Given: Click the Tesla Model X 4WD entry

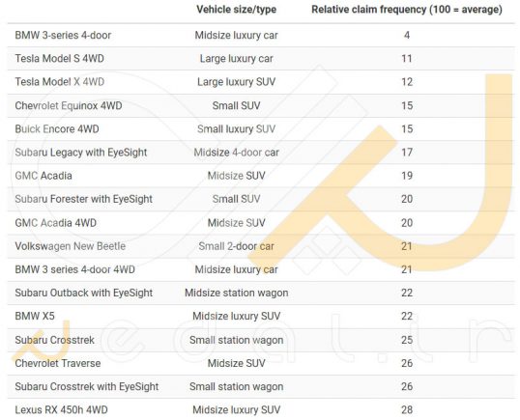Looking at the screenshot, I should [x=60, y=82].
